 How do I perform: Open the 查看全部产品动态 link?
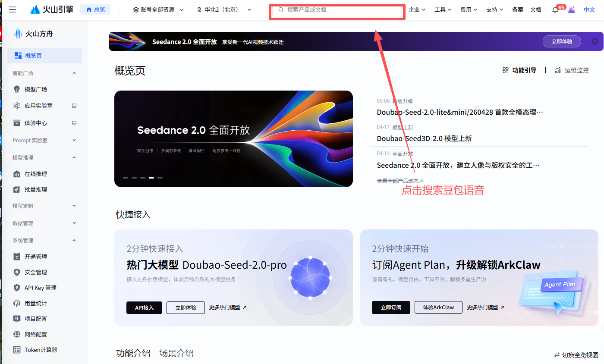coord(400,181)
